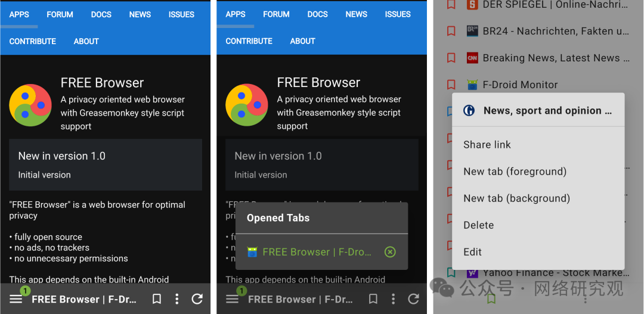This screenshot has width=644, height=314.
Task: Tap DER SPIEGEL favicon in bookmark list
Action: 472,5
